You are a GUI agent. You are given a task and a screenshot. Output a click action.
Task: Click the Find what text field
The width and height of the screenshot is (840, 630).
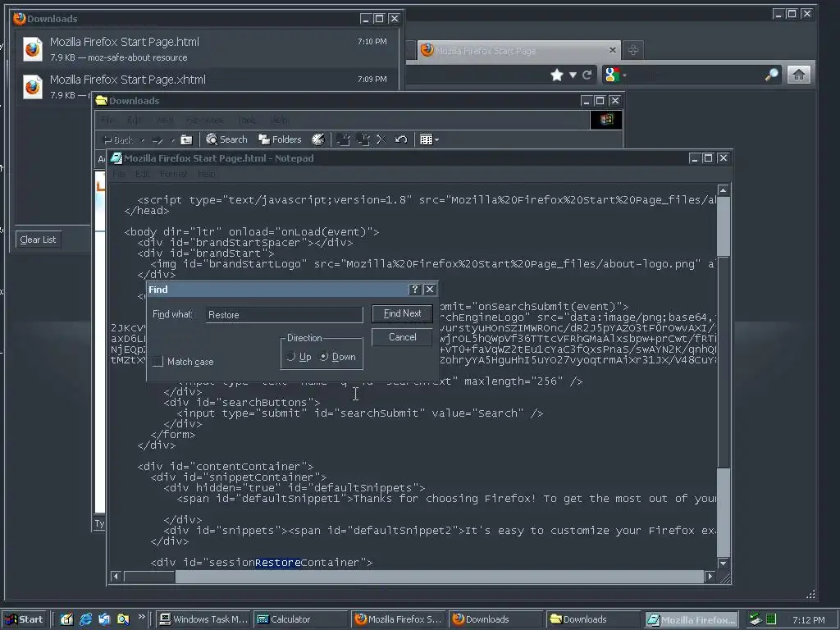[x=285, y=314]
